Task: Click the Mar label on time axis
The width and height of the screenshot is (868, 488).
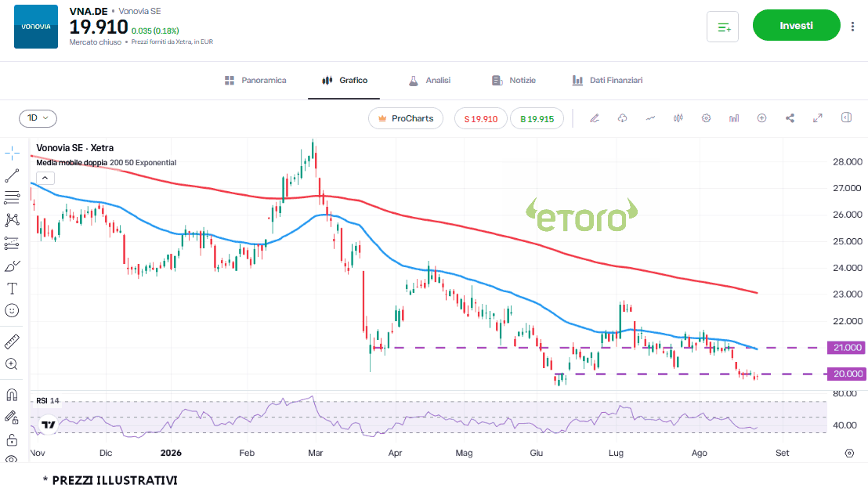Action: [315, 453]
